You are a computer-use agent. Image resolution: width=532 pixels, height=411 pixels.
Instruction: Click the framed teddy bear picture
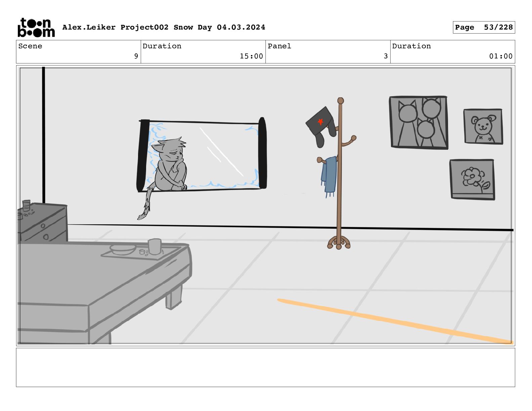click(483, 126)
